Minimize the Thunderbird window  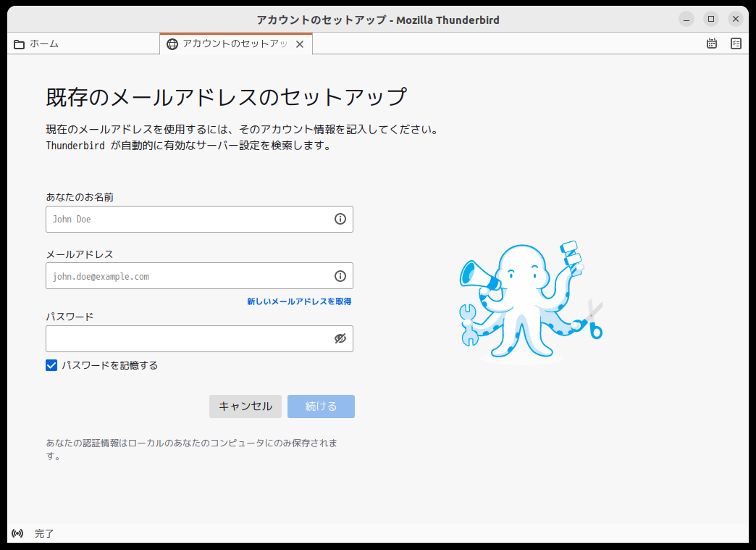pos(686,20)
